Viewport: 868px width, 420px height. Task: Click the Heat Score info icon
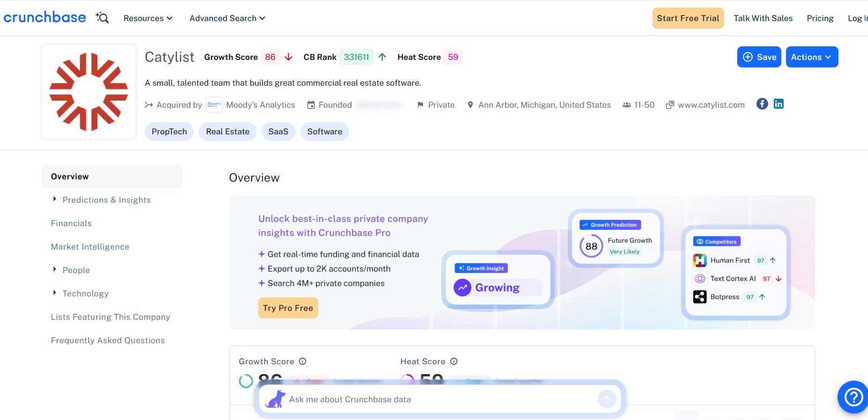pyautogui.click(x=454, y=361)
